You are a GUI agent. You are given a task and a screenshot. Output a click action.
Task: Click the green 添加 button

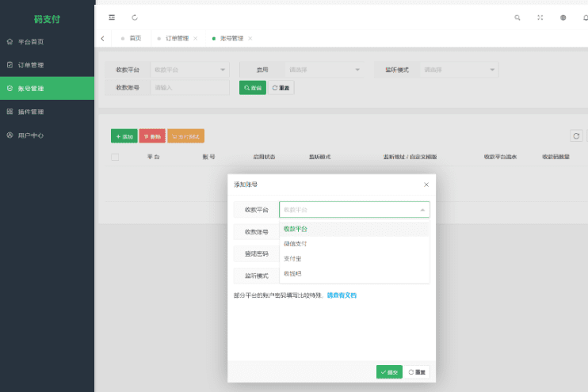click(x=124, y=136)
